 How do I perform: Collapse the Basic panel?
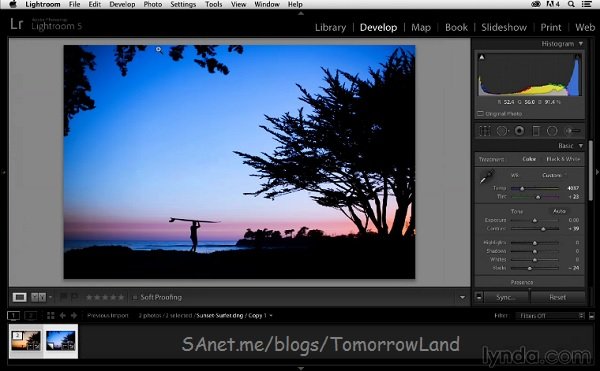(x=581, y=146)
